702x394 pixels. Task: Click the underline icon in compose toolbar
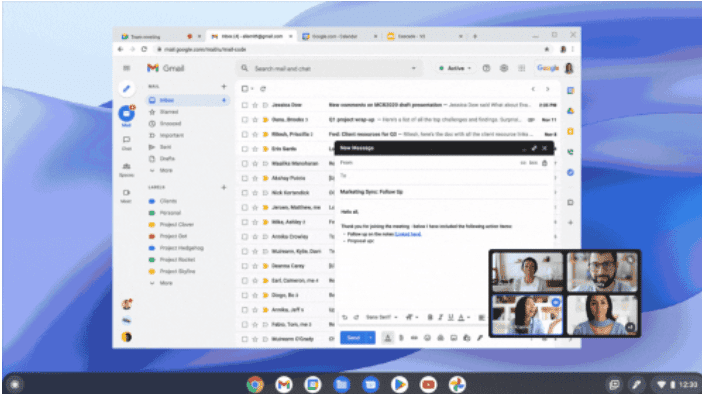(x=451, y=317)
